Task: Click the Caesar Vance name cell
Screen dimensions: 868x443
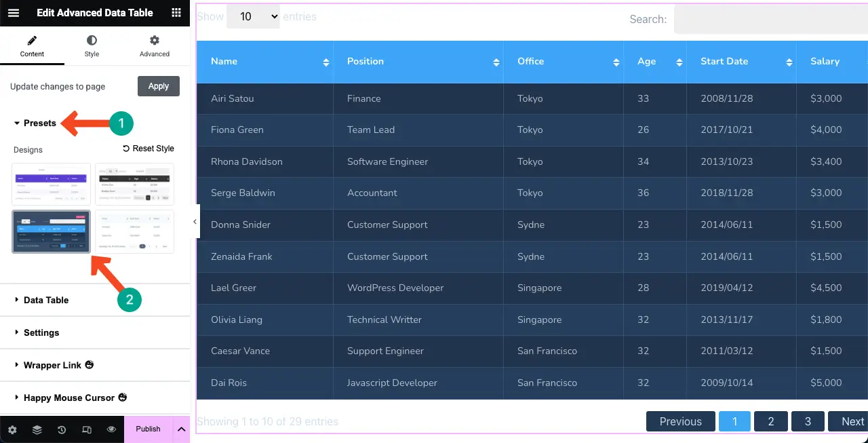Action: tap(264, 351)
